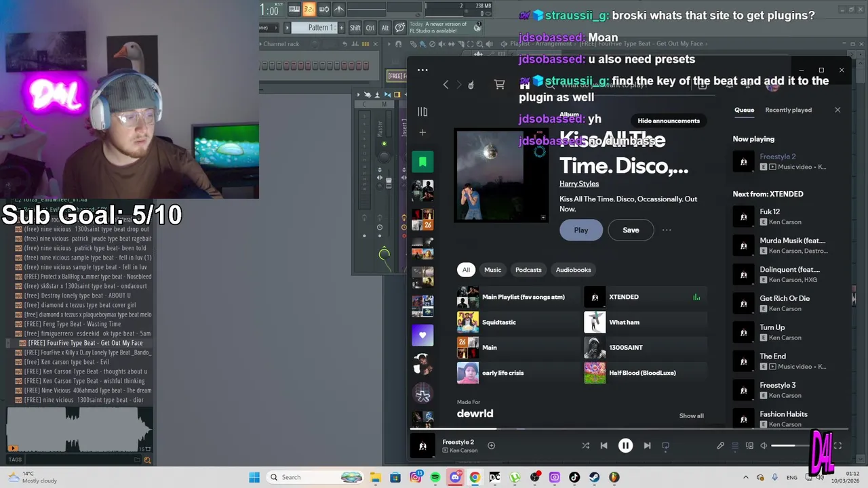Switch to the Queue tab
This screenshot has height=488, width=868.
[744, 110]
